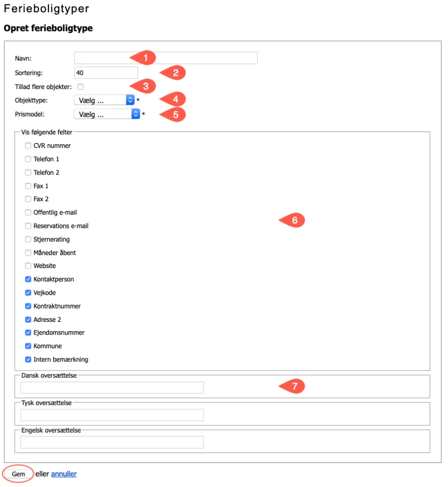Check the CVR nummer checkbox
The height and width of the screenshot is (487, 448).
pos(28,146)
